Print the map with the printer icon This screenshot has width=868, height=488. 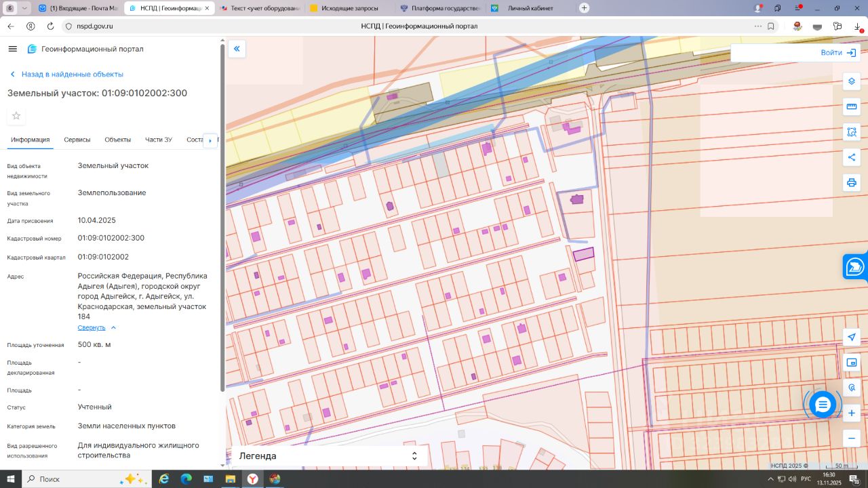coord(852,182)
